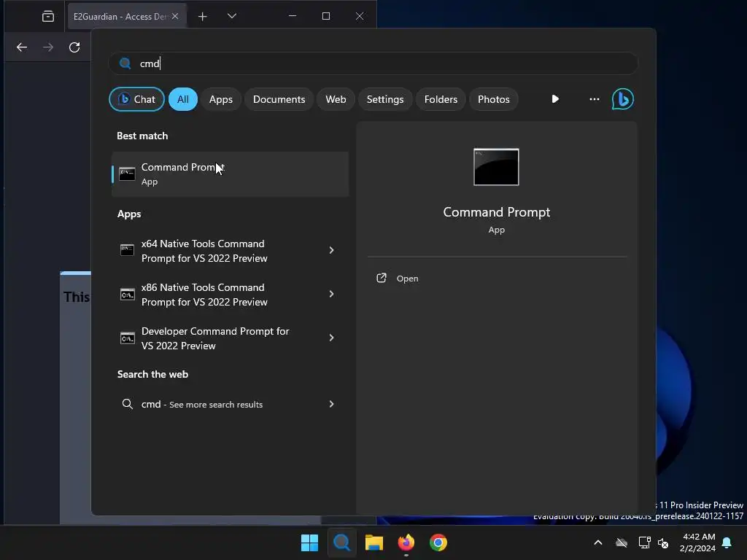Screen dimensions: 747x560
Task: Switch to the Settings filter
Action: point(385,99)
